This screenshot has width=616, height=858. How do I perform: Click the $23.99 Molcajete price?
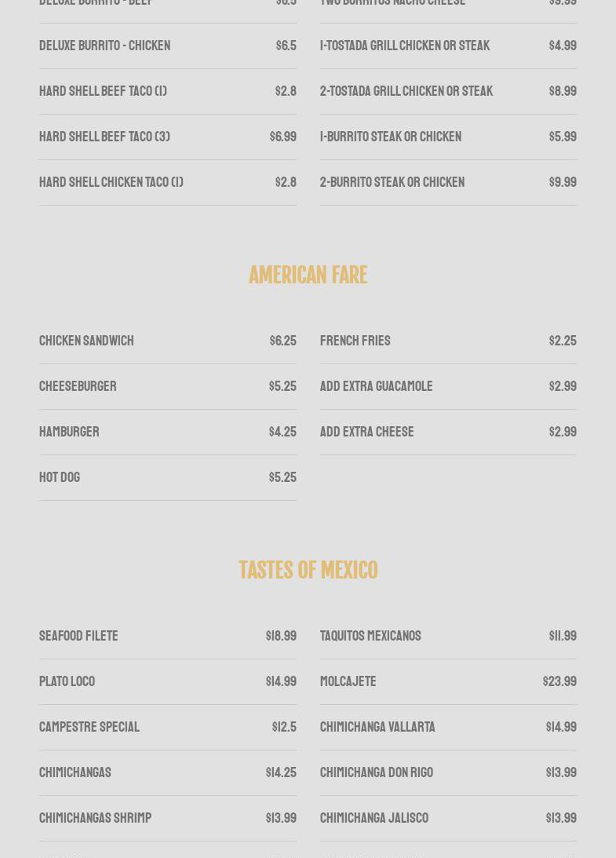pos(560,681)
